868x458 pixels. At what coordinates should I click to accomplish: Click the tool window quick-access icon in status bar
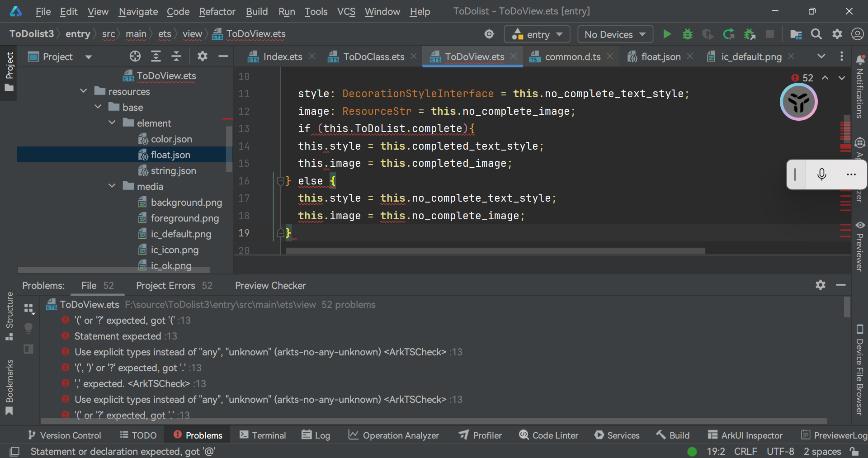click(x=14, y=451)
